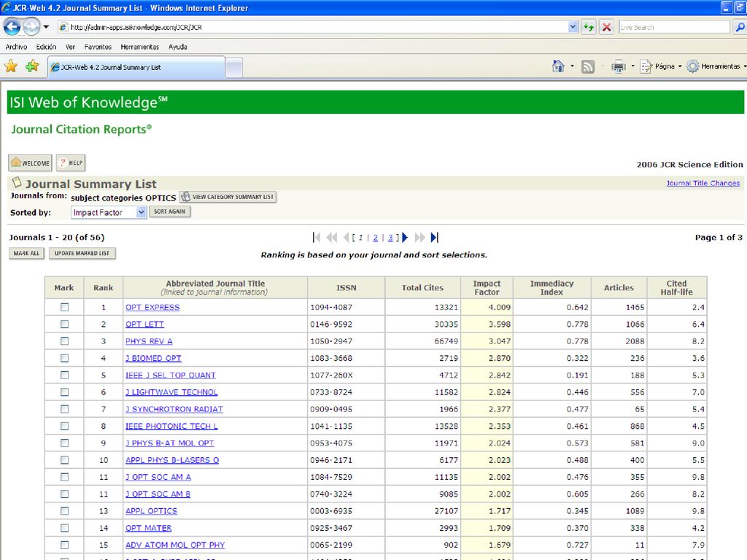The height and width of the screenshot is (560, 747).
Task: Open J PHYS B-AT MOL OPT link
Action: point(169,443)
